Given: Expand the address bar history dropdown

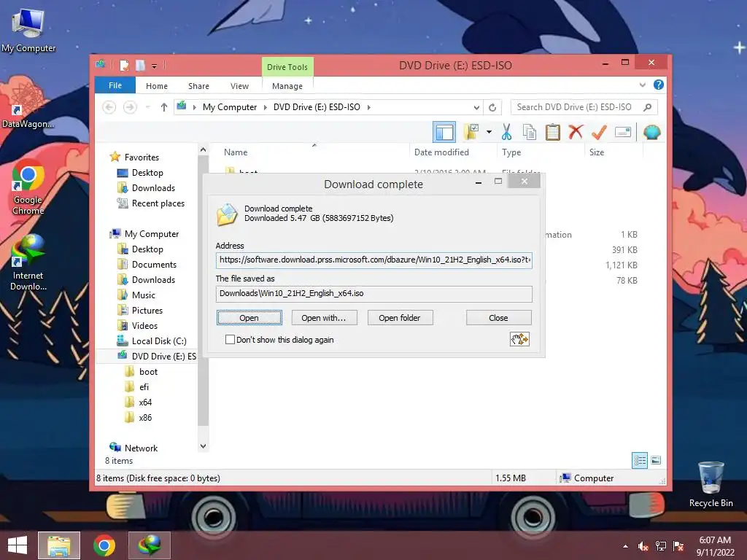Looking at the screenshot, I should click(x=476, y=107).
